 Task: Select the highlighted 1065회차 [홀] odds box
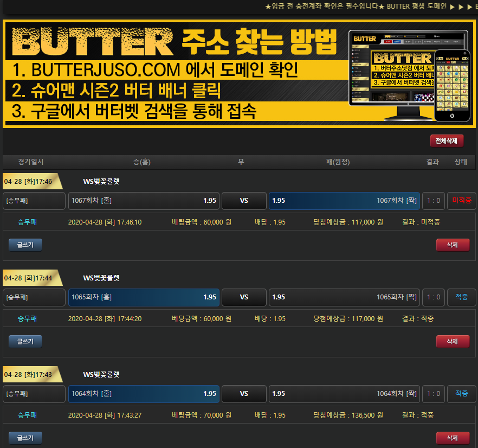(144, 297)
